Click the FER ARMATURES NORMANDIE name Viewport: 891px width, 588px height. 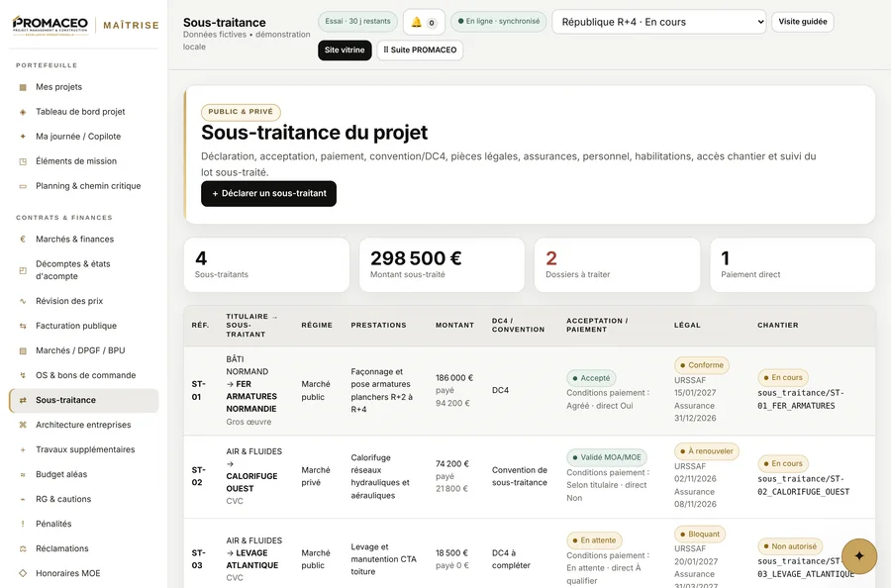tap(251, 397)
